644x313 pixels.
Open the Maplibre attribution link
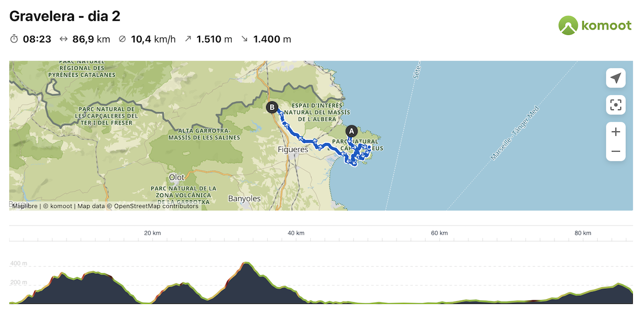point(25,206)
